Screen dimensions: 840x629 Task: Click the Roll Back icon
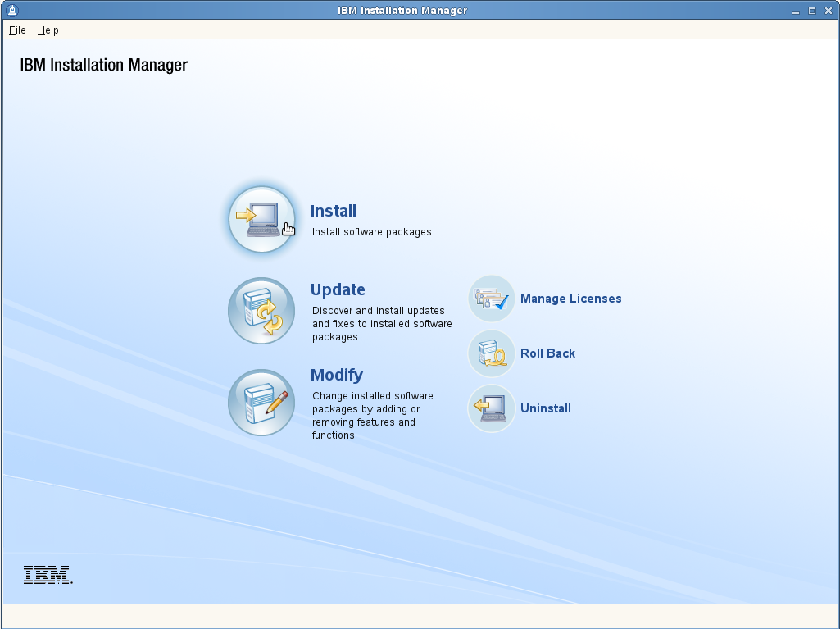tap(491, 353)
